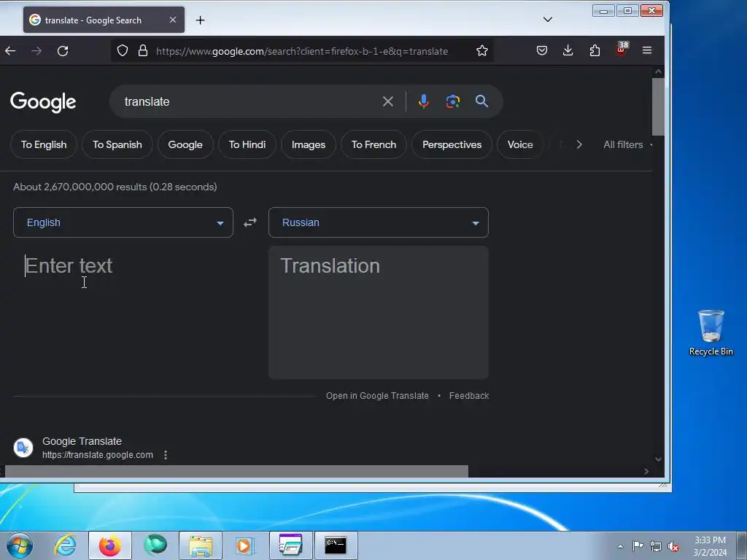
Task: Clear the Google search box text
Action: click(388, 101)
